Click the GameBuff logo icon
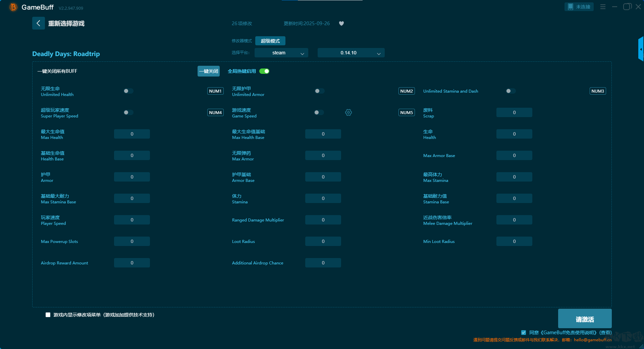The height and width of the screenshot is (349, 644). pos(13,7)
